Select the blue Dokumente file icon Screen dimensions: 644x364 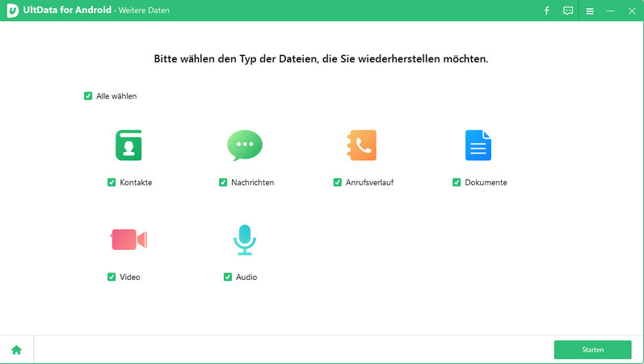(x=478, y=146)
